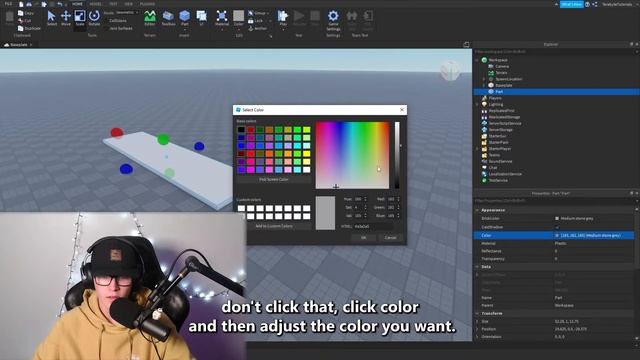Click Pick Screen Color button
The height and width of the screenshot is (360, 640).
point(273,180)
